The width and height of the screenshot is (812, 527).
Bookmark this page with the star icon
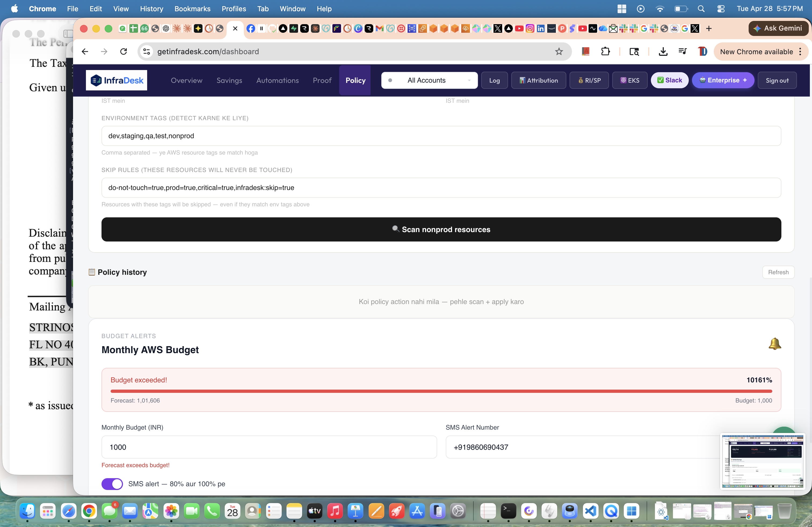pos(559,52)
